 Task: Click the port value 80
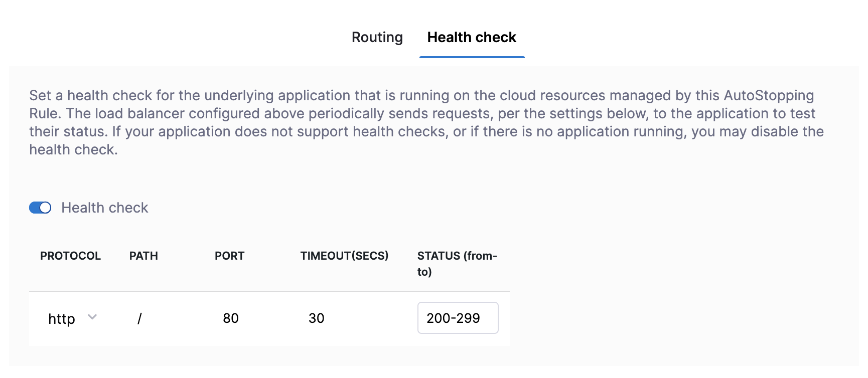tap(230, 318)
